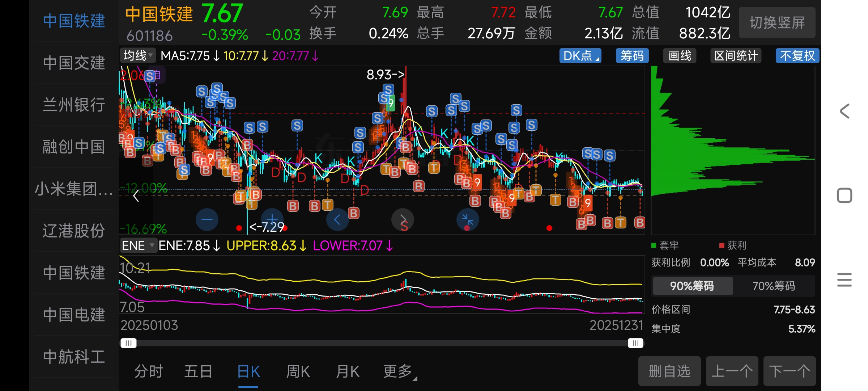Image resolution: width=868 pixels, height=391 pixels.
Task: Tap the Android back arrow icon
Action: tap(844, 111)
